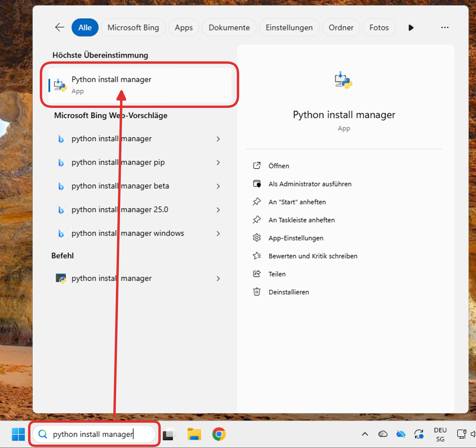Pin app via 'An Taskleiste anheften'

point(301,220)
